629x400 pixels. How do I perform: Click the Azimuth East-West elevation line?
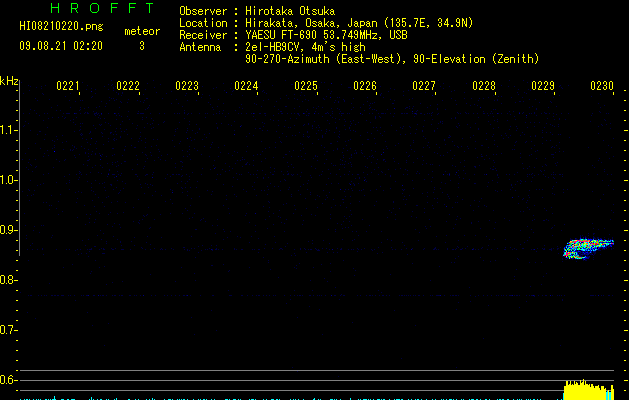point(392,59)
